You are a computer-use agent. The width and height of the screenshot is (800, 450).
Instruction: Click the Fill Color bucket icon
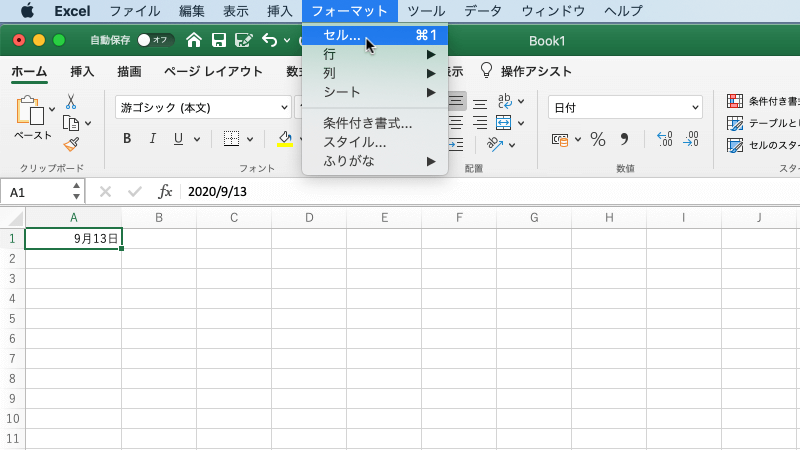click(285, 138)
